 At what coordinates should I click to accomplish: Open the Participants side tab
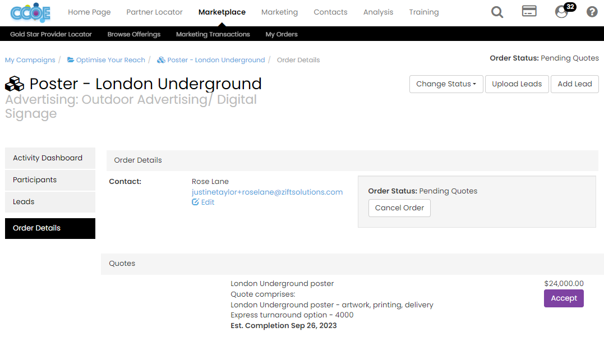(x=35, y=180)
